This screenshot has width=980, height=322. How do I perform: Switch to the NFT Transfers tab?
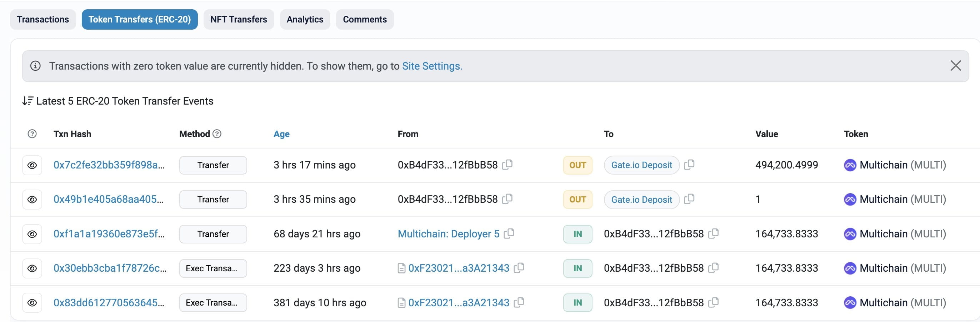[239, 19]
